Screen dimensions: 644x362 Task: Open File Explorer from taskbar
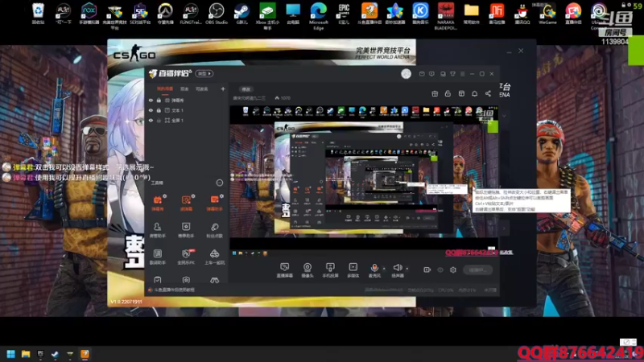(26, 354)
